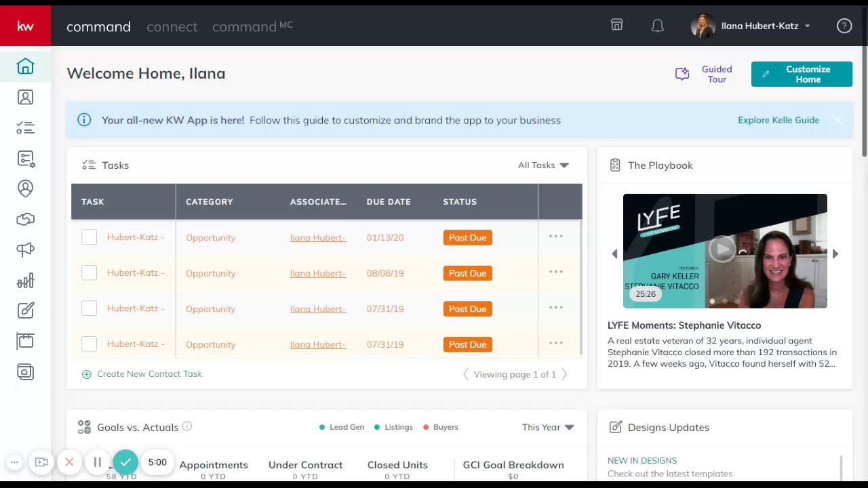Open Campaigns megaphone icon

click(25, 250)
